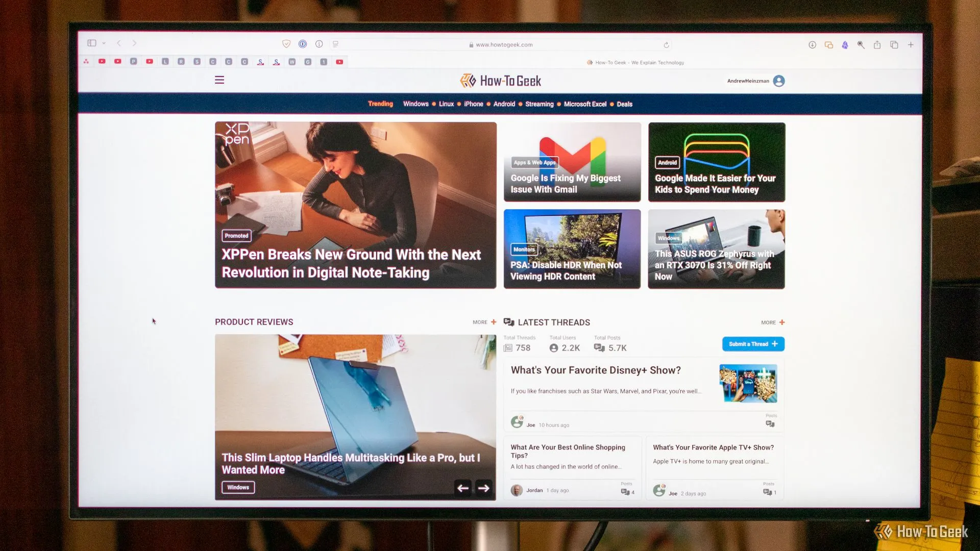This screenshot has width=980, height=551.
Task: Select the How-To Geek - We Explain Technology tab
Action: (x=635, y=63)
